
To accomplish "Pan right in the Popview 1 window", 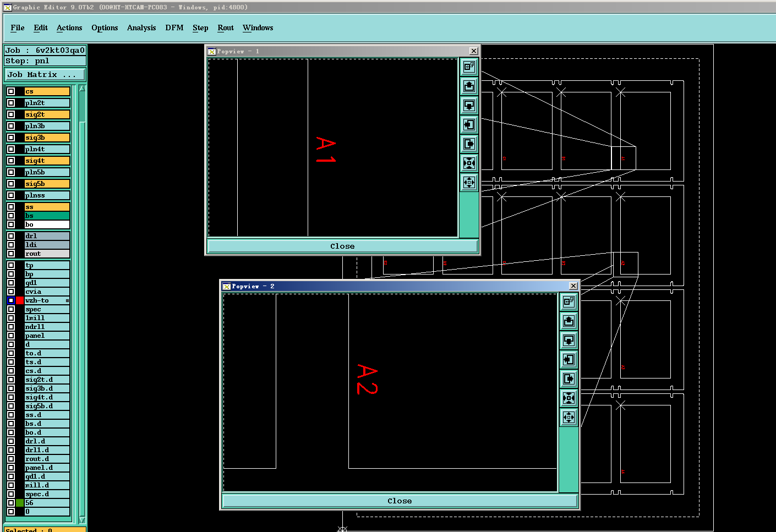I will [x=469, y=144].
